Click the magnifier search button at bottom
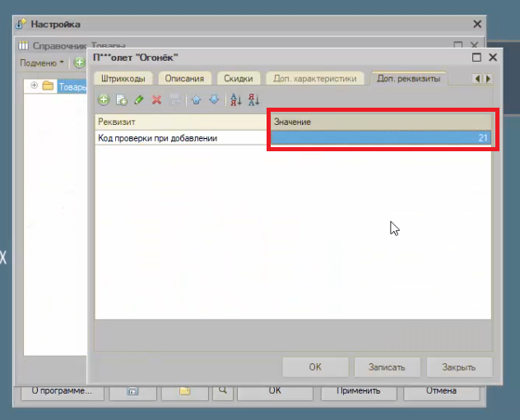The height and width of the screenshot is (420, 520). [221, 392]
